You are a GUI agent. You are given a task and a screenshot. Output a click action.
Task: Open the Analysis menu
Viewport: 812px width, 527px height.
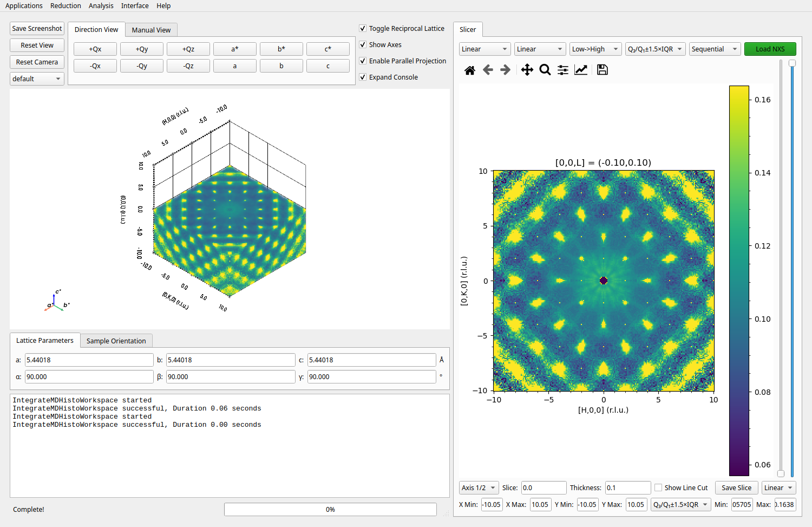[x=101, y=5]
